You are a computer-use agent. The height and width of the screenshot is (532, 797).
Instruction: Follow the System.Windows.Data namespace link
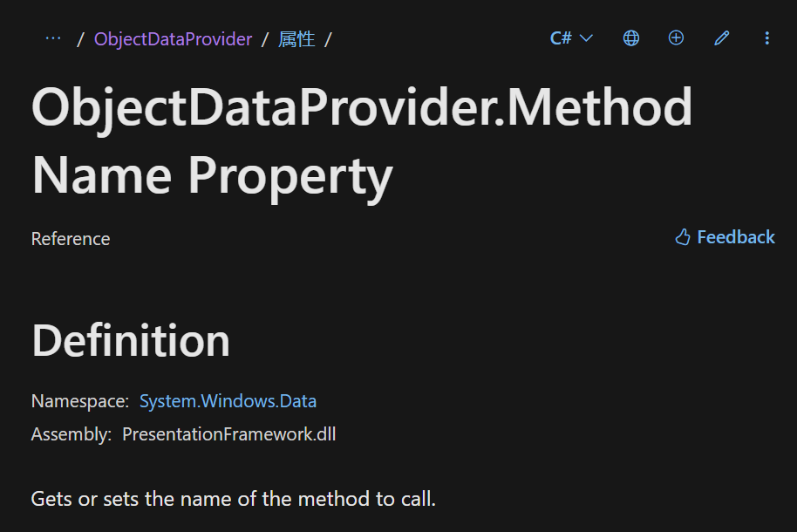coord(228,400)
